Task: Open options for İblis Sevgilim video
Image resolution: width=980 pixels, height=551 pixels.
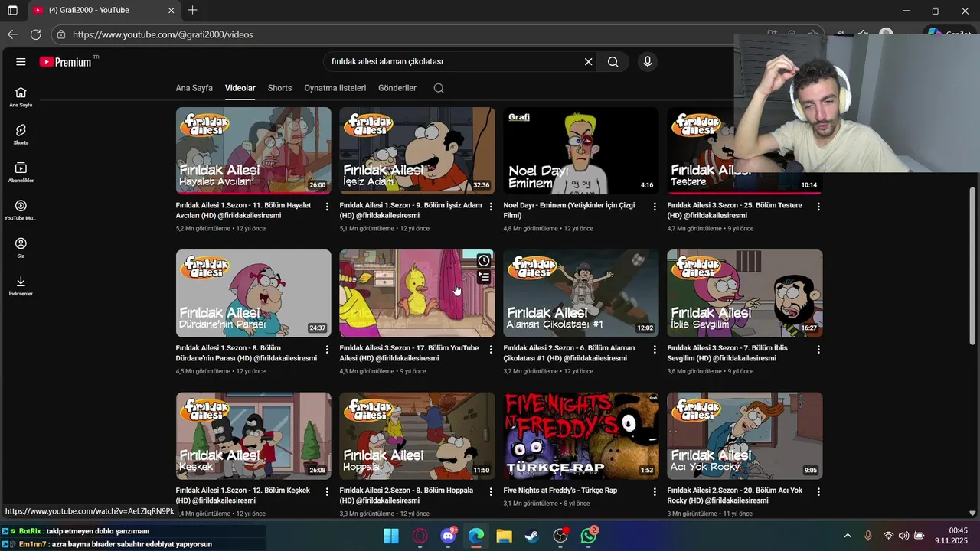Action: pyautogui.click(x=818, y=349)
